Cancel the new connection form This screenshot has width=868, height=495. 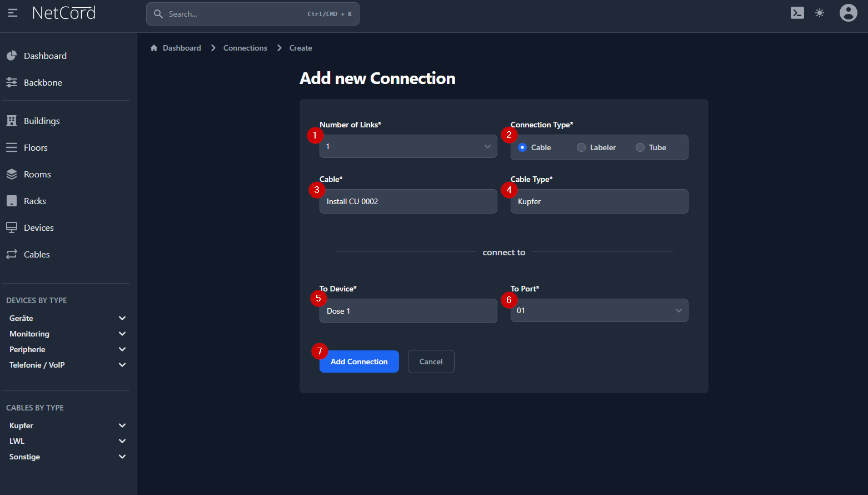[x=431, y=362]
